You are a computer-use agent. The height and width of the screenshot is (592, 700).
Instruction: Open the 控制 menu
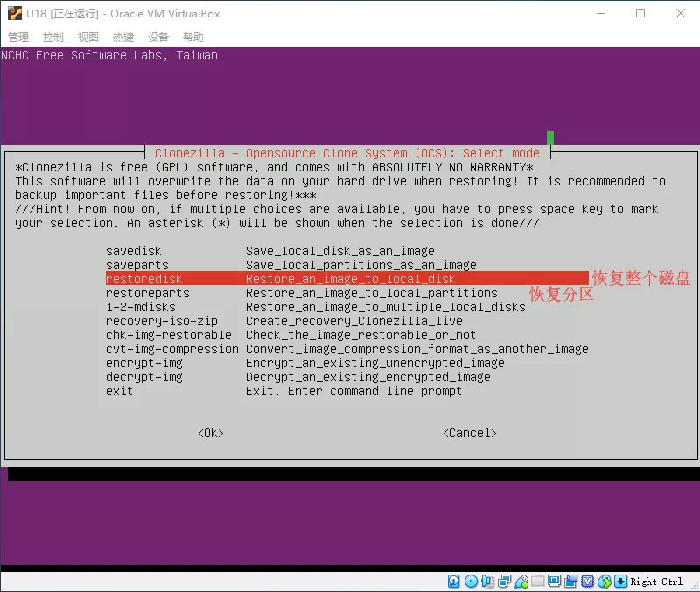(53, 37)
